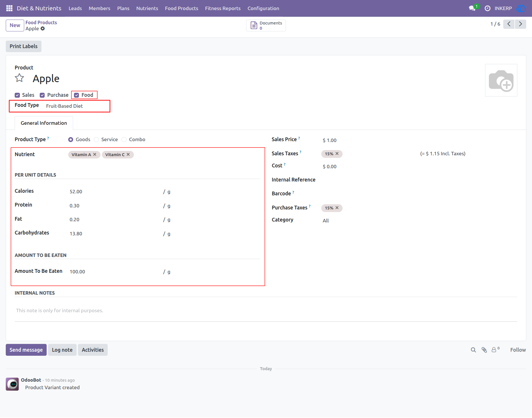Select the Goods product type
The height and width of the screenshot is (418, 532).
[x=71, y=139]
